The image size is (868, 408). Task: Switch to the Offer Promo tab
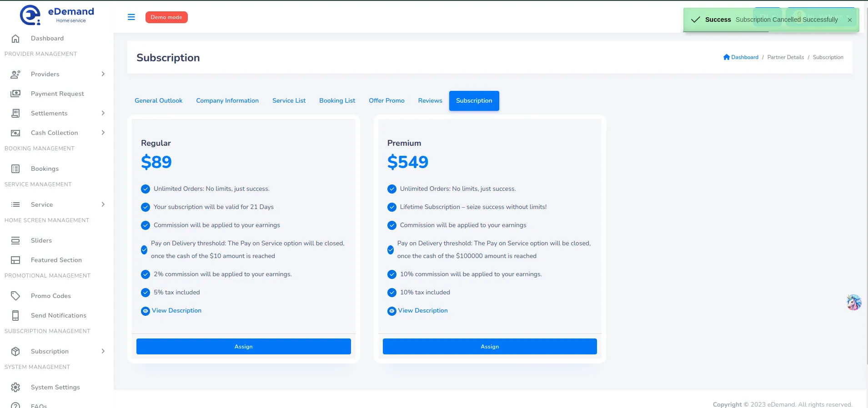(x=386, y=101)
